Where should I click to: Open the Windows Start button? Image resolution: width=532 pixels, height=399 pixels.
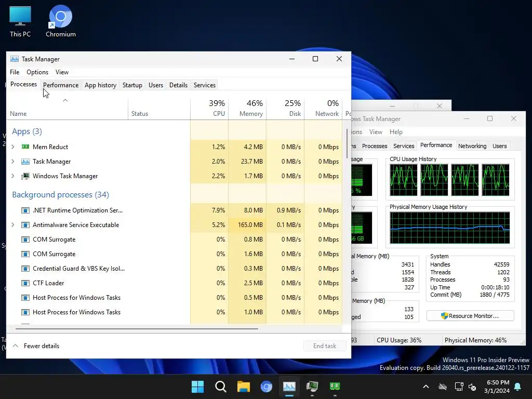coord(197,387)
